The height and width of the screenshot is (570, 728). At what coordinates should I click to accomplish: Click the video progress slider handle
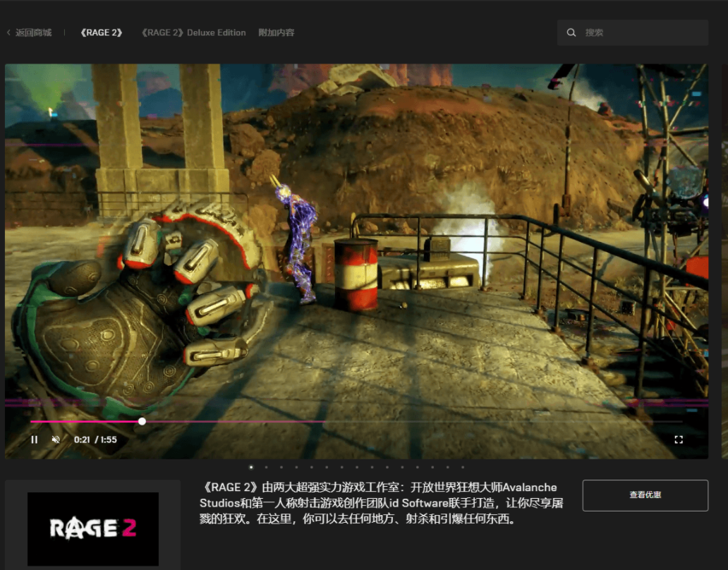142,421
